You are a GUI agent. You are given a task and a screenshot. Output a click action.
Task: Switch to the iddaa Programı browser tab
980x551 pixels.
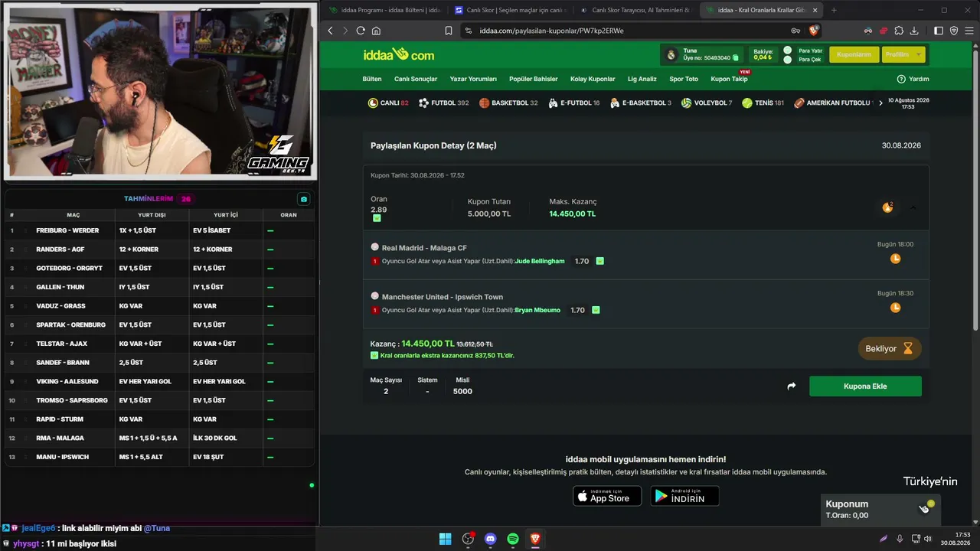[x=384, y=10]
